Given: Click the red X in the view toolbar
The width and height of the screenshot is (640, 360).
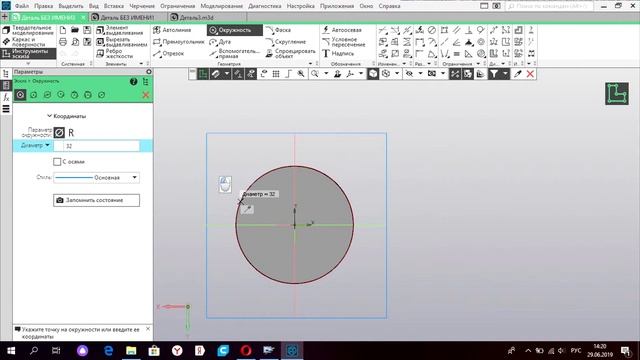Looking at the screenshot, I should tap(530, 74).
